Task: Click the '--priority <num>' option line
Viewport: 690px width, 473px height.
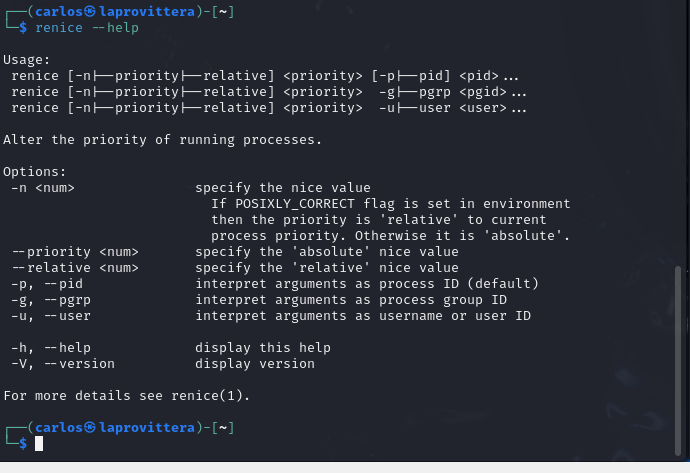Action: click(75, 252)
